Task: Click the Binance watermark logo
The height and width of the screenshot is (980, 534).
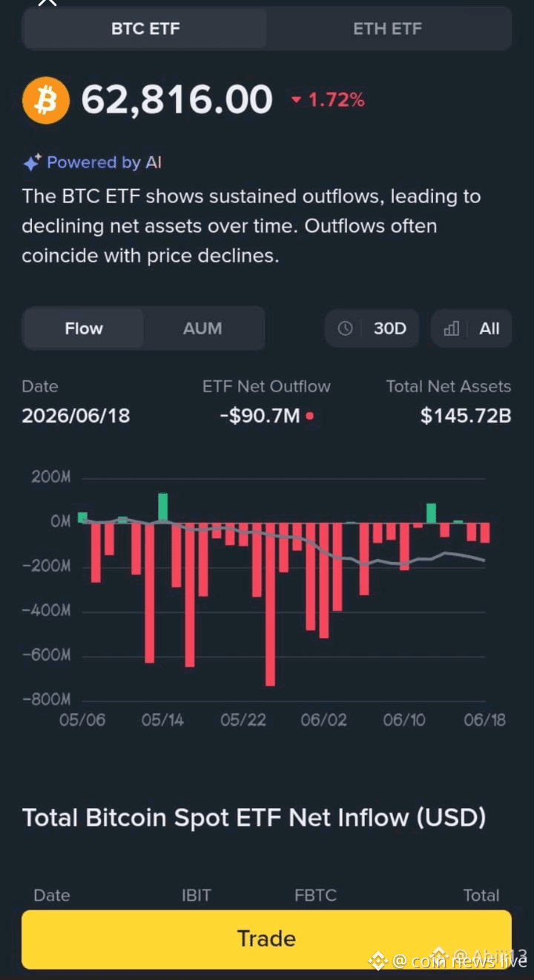Action: click(x=378, y=961)
